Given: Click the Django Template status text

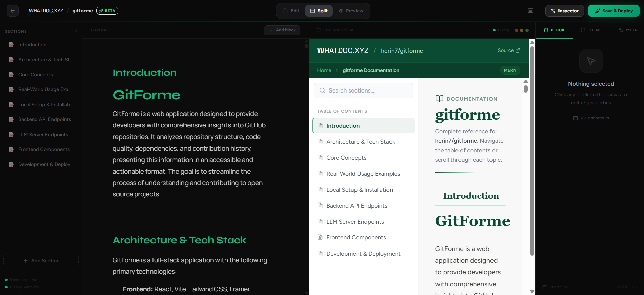Looking at the screenshot, I should point(24,287).
